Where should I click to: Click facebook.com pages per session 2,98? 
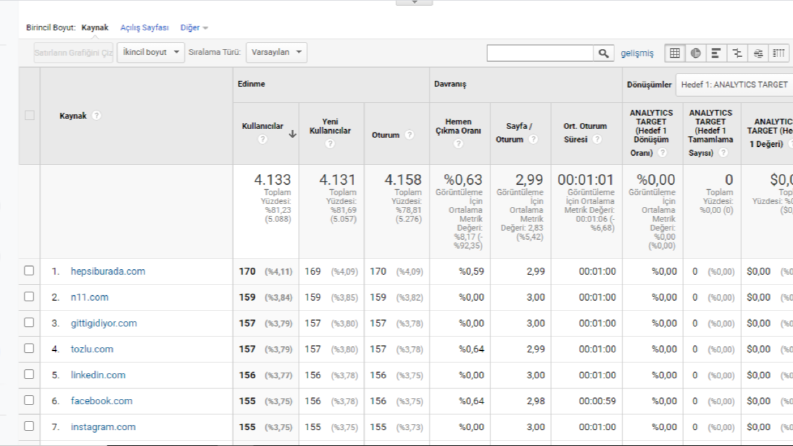tap(536, 401)
